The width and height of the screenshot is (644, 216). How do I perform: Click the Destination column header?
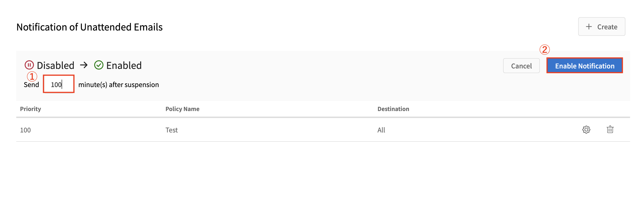393,109
